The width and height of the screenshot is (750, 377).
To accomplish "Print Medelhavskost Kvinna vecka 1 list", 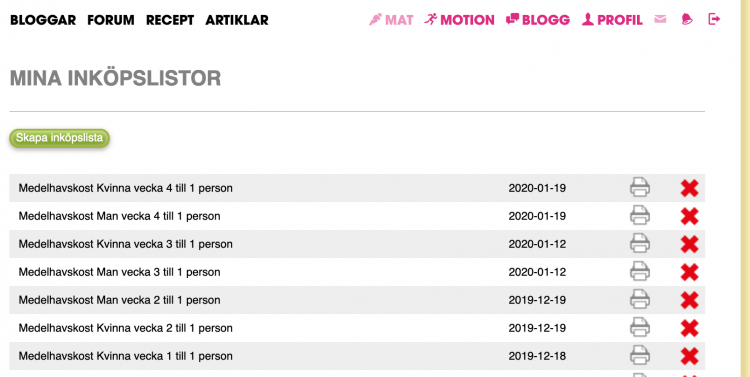I will tap(640, 355).
